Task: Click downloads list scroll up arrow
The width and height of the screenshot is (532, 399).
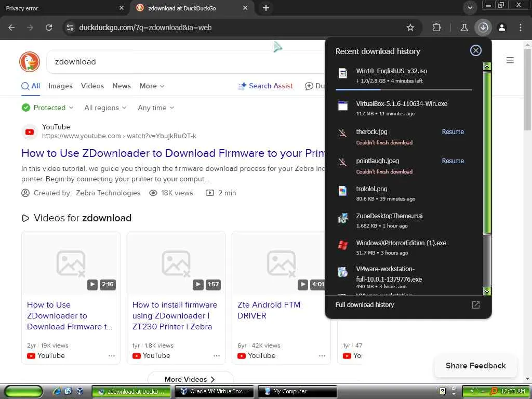Action: point(487,66)
